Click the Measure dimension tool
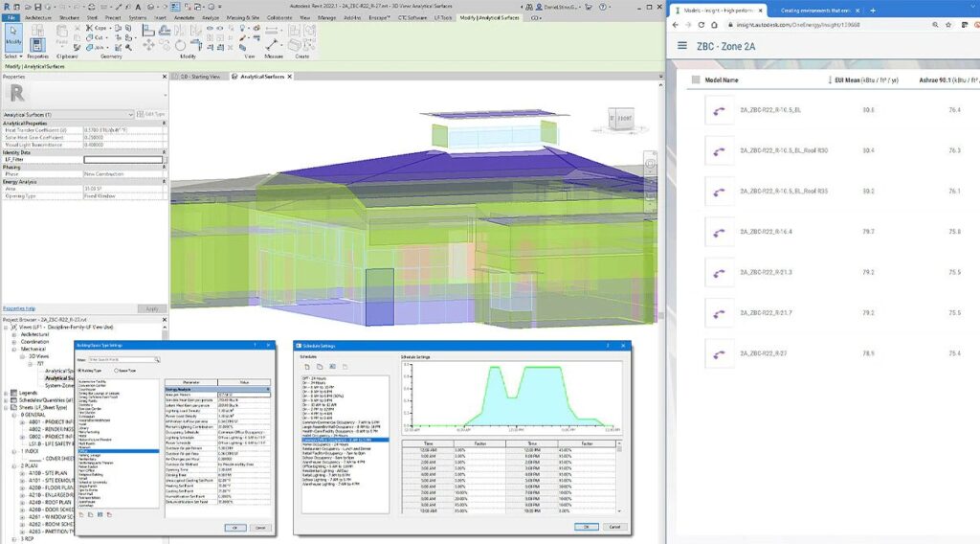 pos(273,44)
